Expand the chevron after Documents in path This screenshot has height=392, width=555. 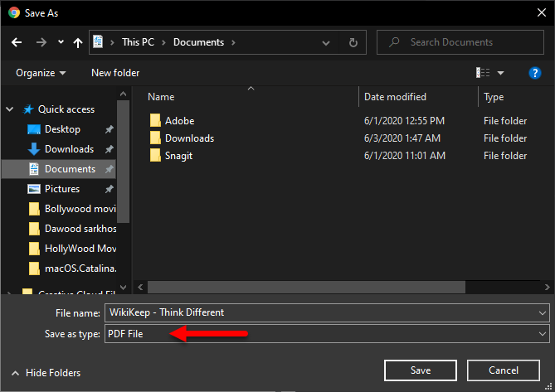pyautogui.click(x=233, y=42)
